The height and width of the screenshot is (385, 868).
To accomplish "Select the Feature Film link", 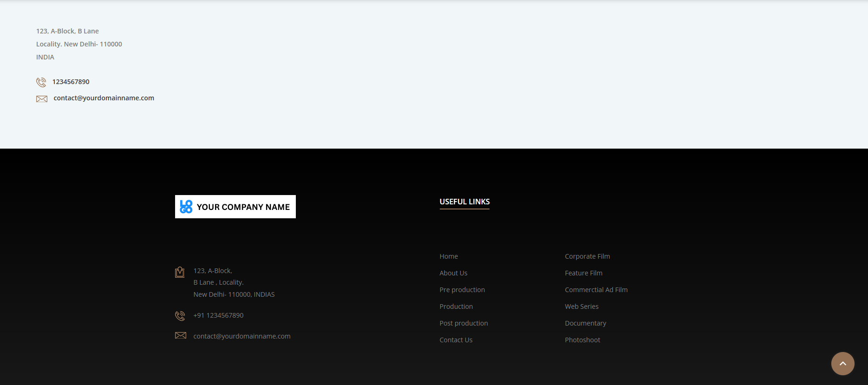I will coord(583,273).
